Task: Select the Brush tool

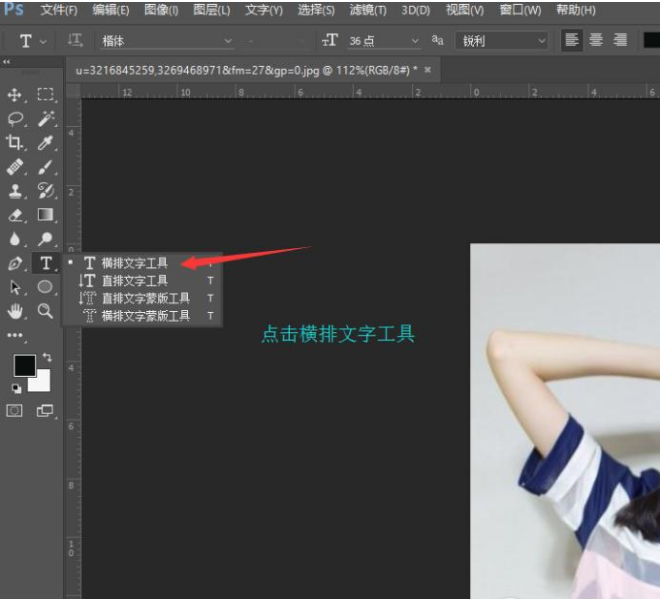Action: click(x=46, y=166)
